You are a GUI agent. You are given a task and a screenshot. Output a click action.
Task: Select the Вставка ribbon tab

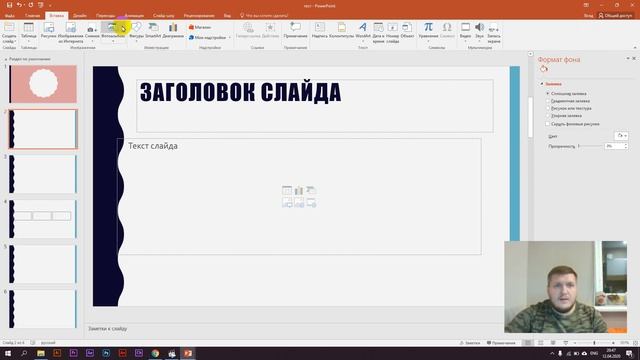[56, 16]
